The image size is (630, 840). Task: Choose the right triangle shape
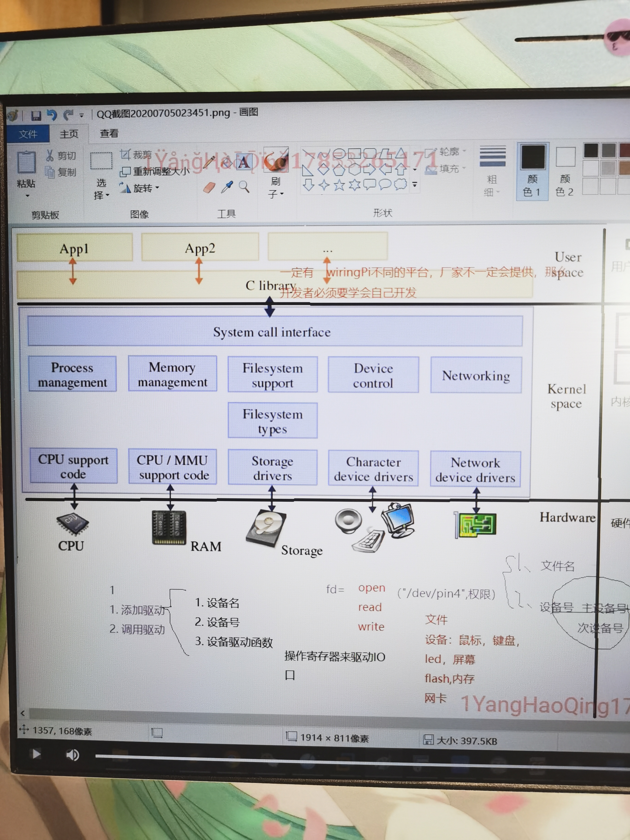pos(308,170)
